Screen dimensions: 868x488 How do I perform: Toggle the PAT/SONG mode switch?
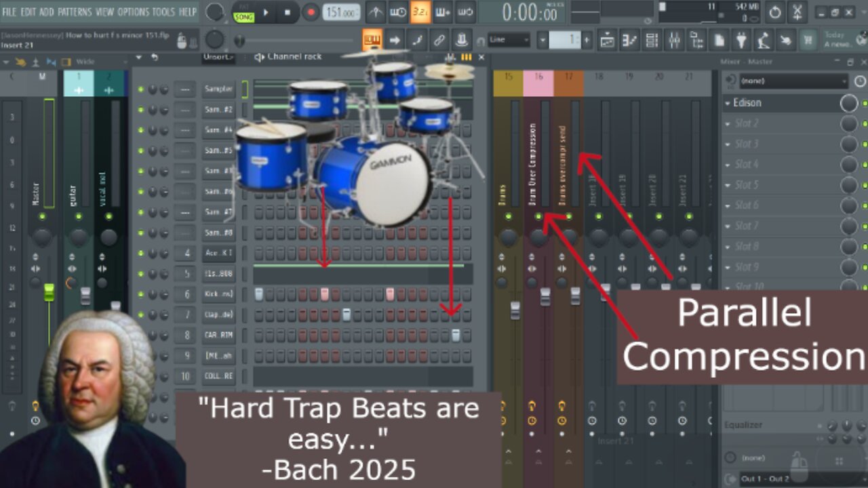coord(243,12)
